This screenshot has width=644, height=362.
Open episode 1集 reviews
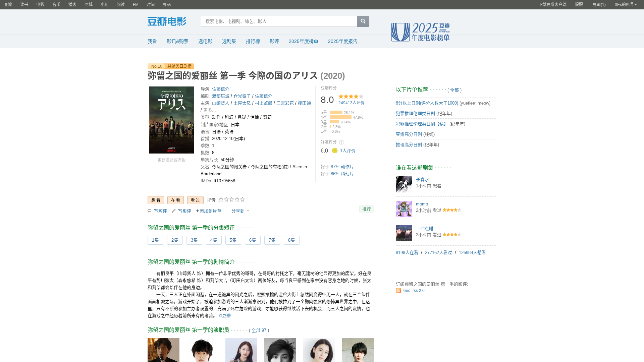(155, 240)
